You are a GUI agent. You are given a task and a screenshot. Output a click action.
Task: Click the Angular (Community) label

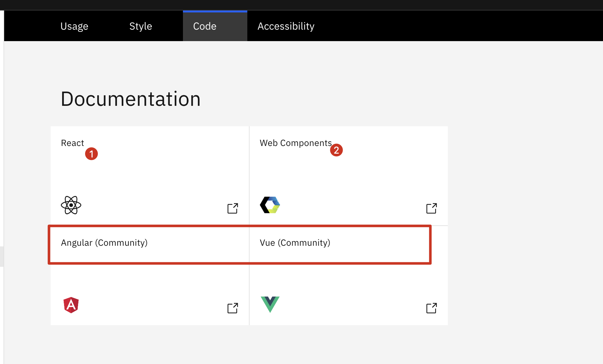point(104,243)
